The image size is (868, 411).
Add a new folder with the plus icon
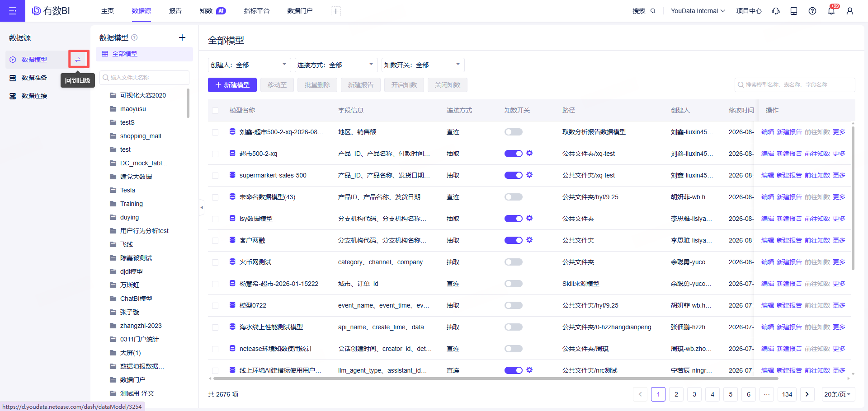click(182, 37)
